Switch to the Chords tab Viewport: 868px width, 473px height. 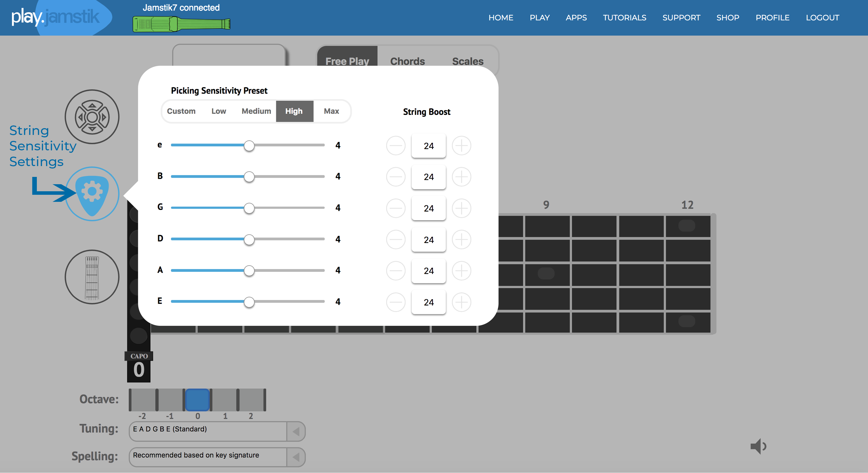point(407,61)
